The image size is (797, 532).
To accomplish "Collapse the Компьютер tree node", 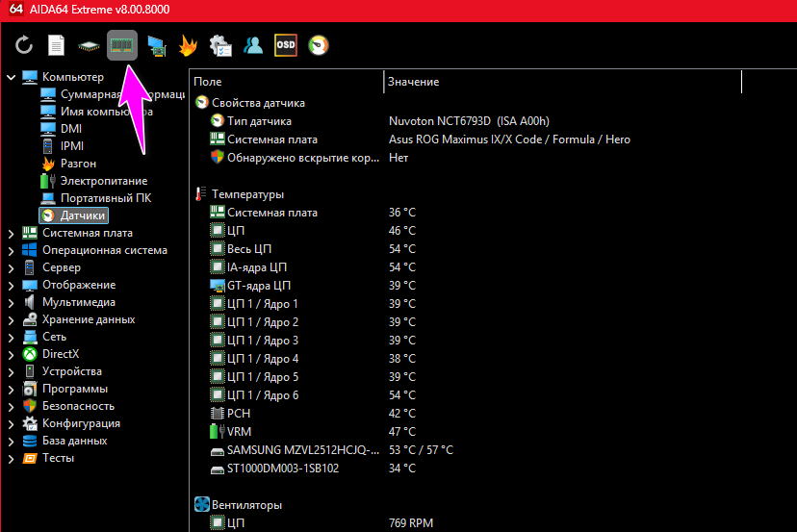I will [x=12, y=77].
